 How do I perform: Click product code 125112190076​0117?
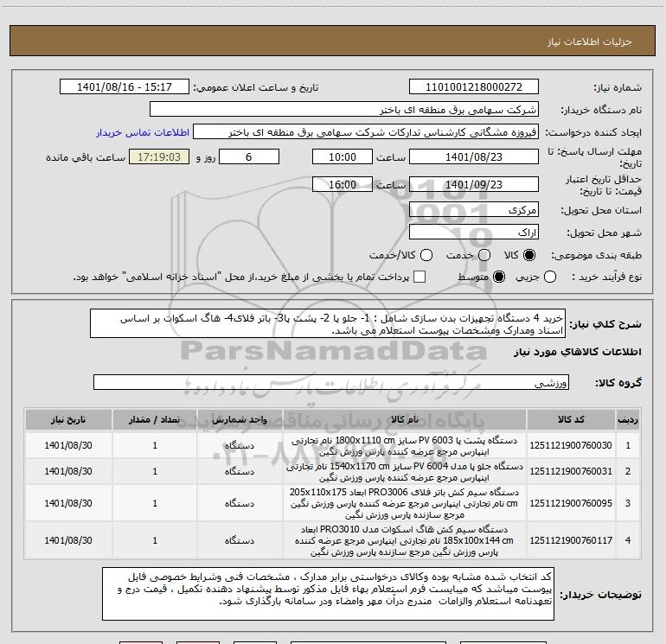click(571, 540)
